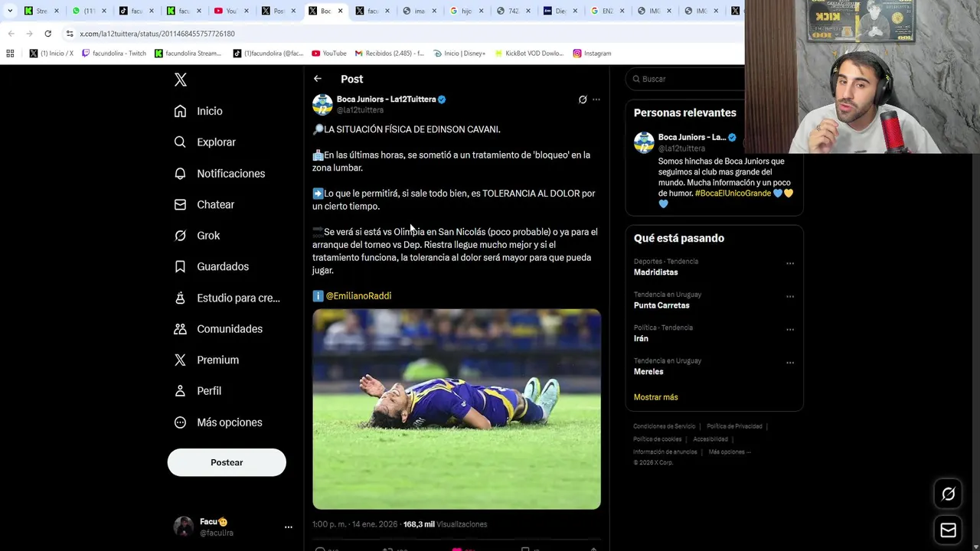The height and width of the screenshot is (551, 980).
Task: Click the Postear button
Action: (x=227, y=462)
